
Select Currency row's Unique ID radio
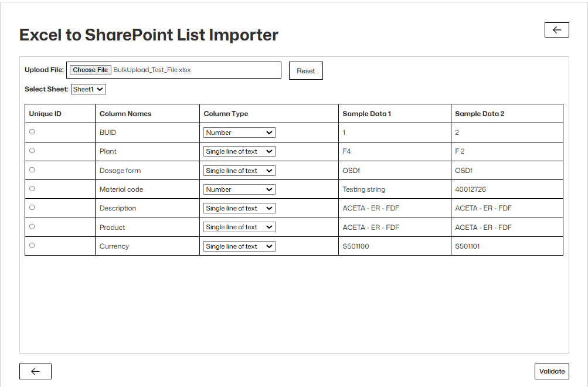coord(32,245)
